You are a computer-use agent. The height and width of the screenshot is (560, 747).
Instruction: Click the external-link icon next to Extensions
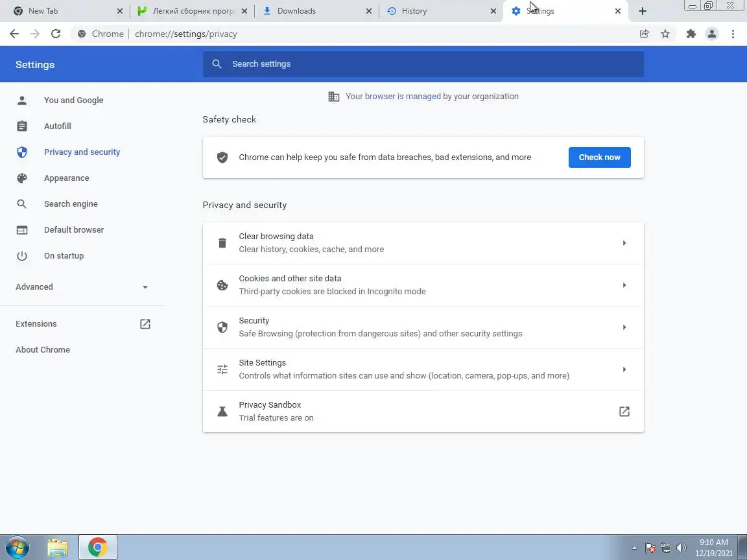[145, 324]
